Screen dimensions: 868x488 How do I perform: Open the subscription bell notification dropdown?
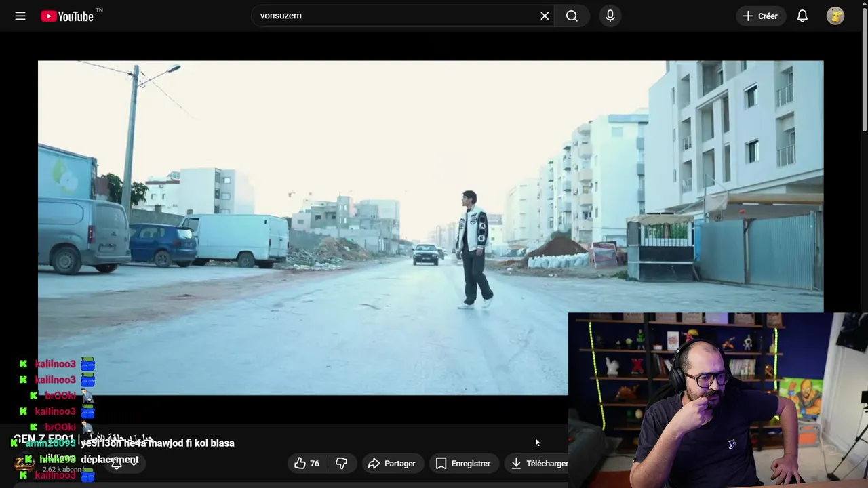pyautogui.click(x=124, y=463)
